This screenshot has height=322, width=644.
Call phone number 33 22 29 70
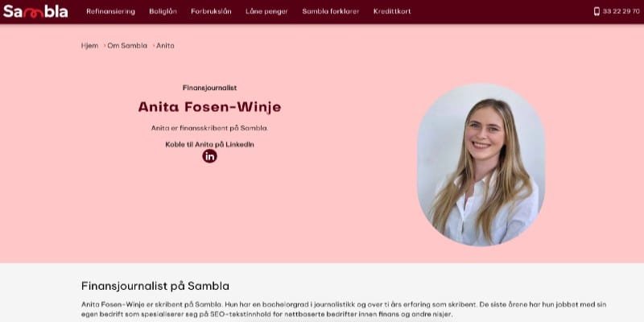point(621,11)
